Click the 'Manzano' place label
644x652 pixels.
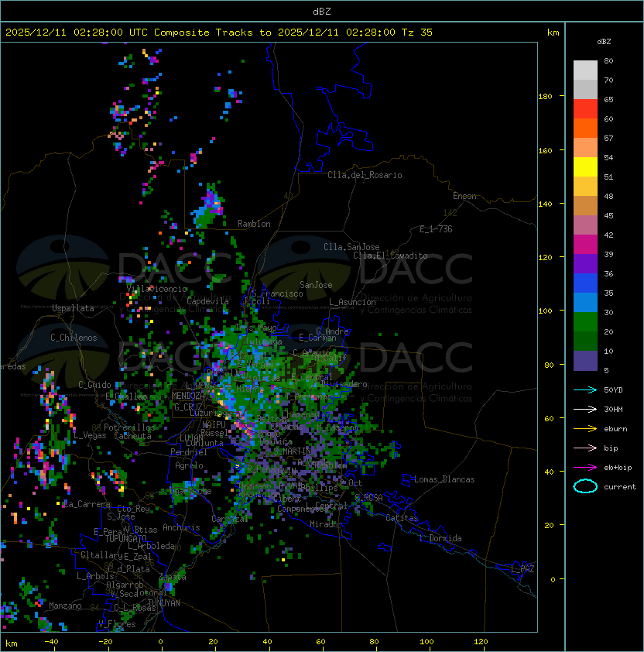(x=65, y=606)
